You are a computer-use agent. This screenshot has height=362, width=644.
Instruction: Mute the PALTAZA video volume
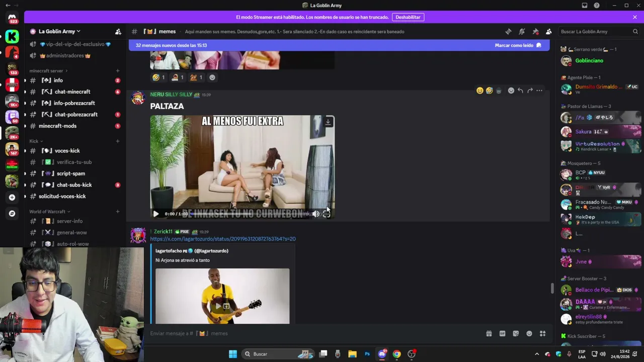(x=315, y=214)
